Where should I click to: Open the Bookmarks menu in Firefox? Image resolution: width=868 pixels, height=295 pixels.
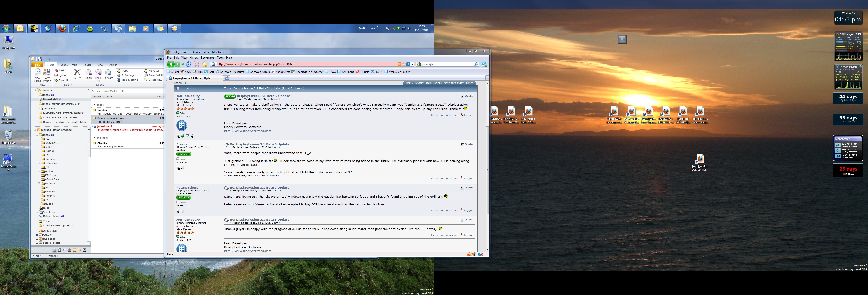(x=207, y=58)
